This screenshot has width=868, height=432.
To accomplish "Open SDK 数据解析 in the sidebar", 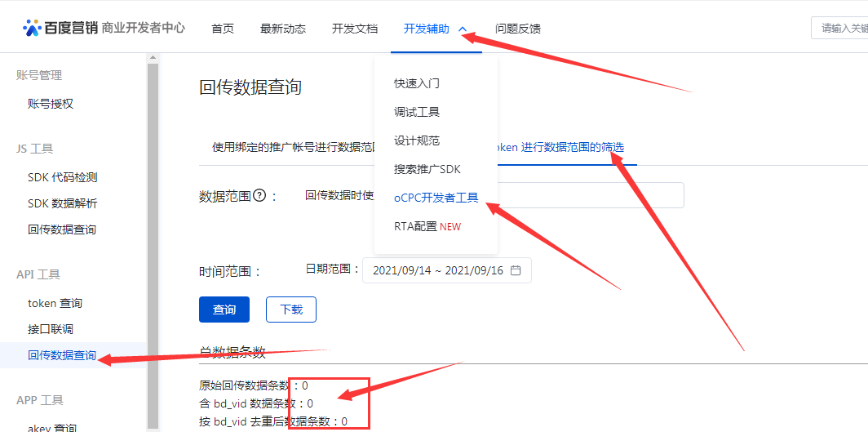I will pos(63,203).
